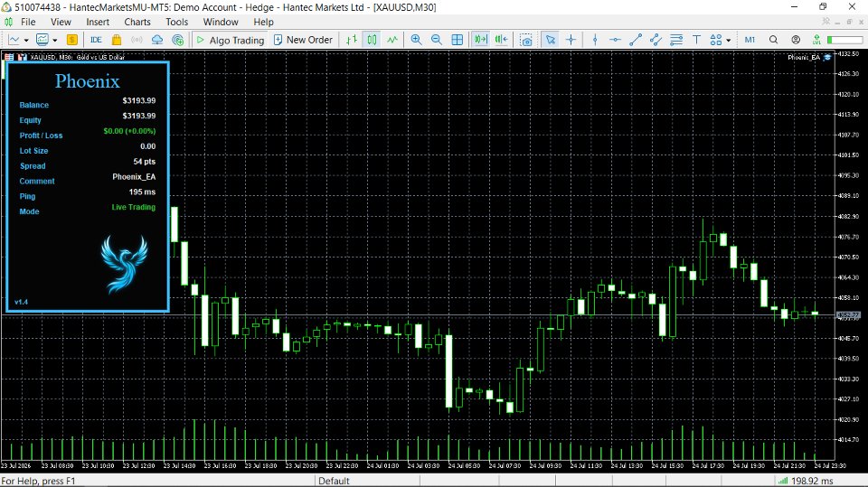Open the Window menu

(221, 22)
